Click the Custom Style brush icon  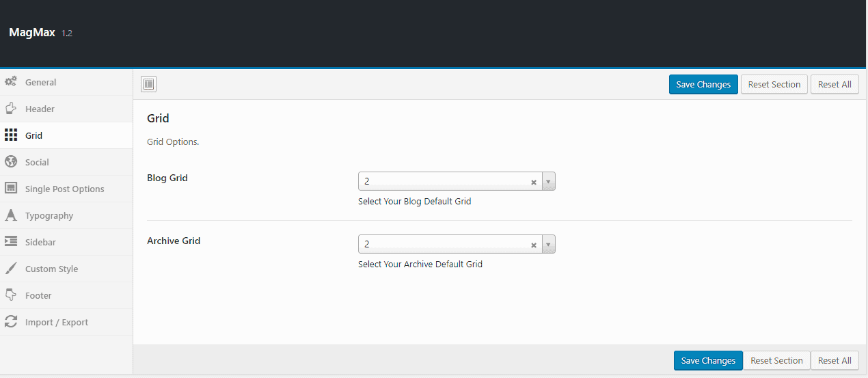click(11, 269)
